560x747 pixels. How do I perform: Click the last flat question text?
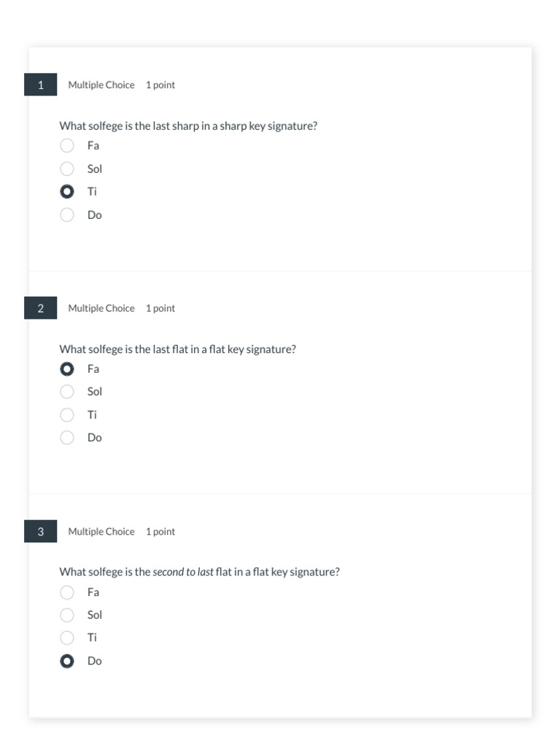(178, 349)
